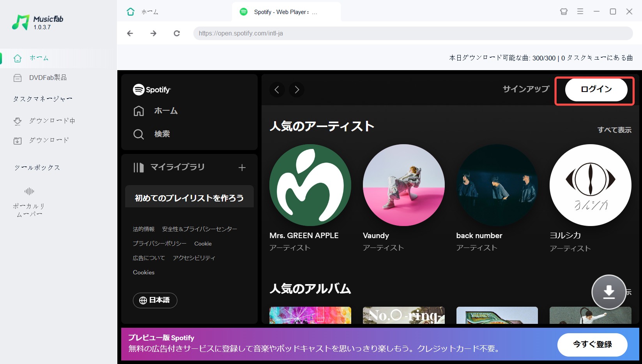Screen dimensions: 642x364
Task: Open プライバシーポリシー link
Action: (x=159, y=244)
